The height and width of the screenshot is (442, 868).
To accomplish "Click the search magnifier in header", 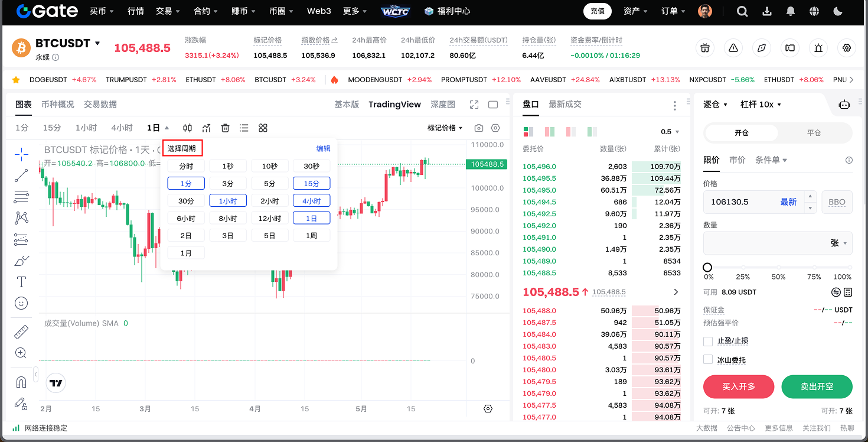I will (742, 11).
